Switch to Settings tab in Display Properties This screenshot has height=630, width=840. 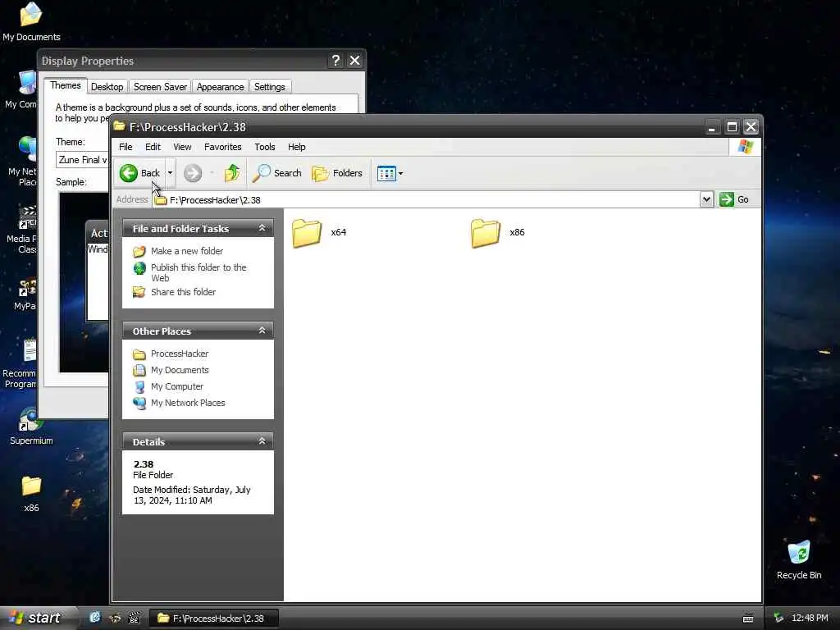click(269, 87)
